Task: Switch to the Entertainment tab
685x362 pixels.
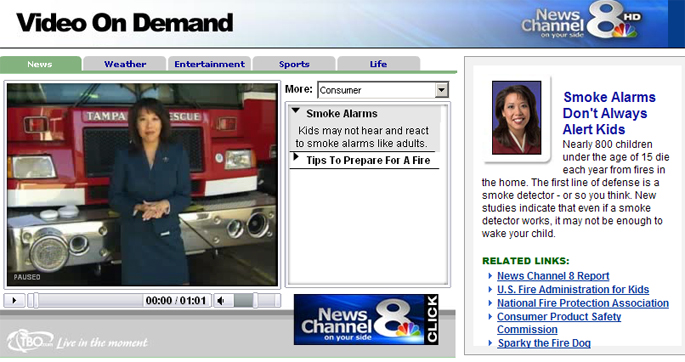Action: (209, 64)
